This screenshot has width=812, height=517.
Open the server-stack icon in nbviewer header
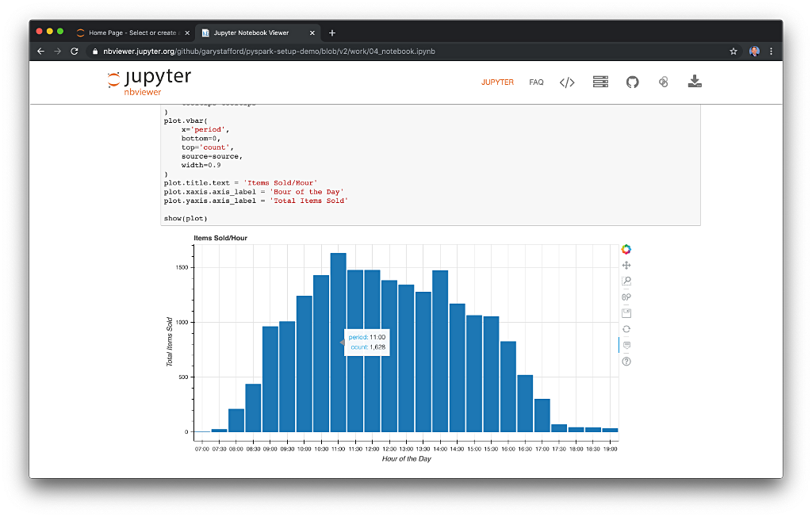coord(600,82)
